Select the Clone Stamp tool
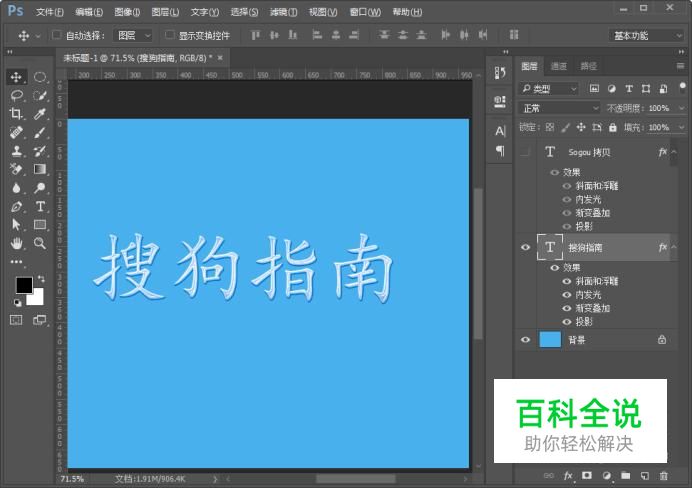The image size is (692, 488). point(16,151)
